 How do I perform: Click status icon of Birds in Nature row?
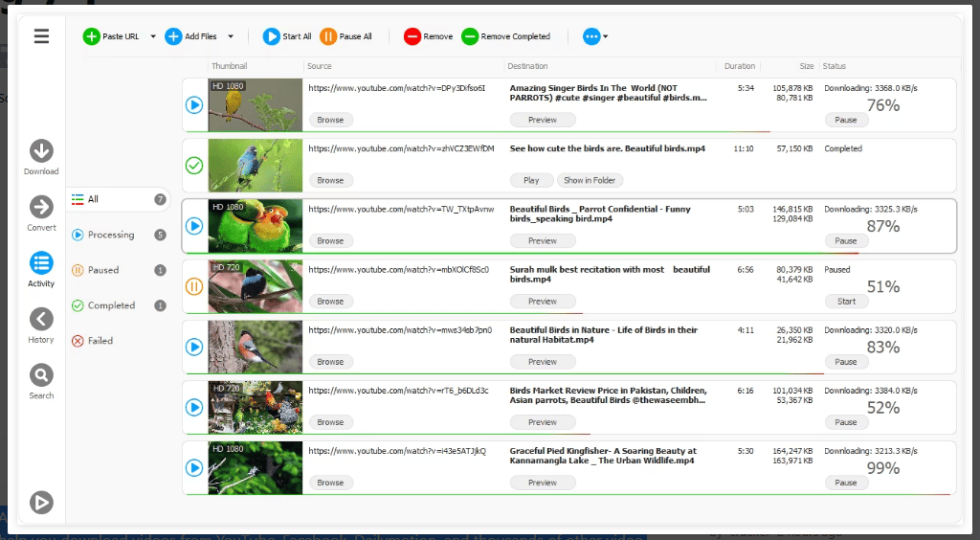point(194,347)
